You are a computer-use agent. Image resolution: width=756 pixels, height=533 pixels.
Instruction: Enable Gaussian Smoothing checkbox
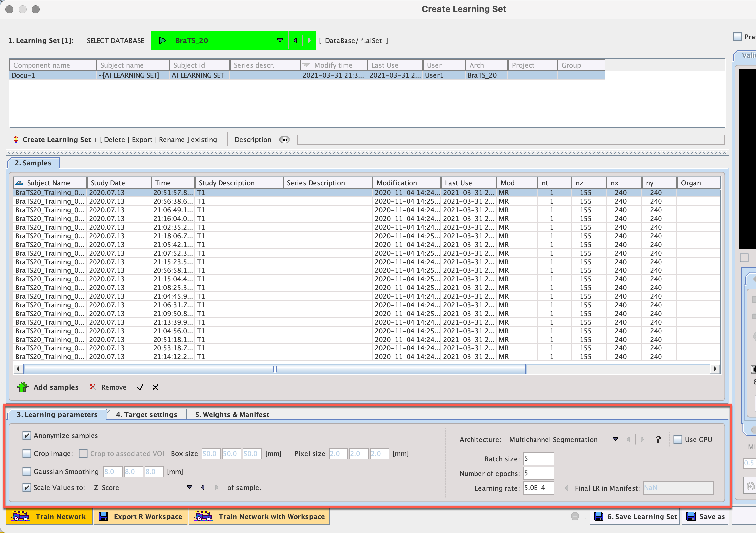pyautogui.click(x=27, y=471)
